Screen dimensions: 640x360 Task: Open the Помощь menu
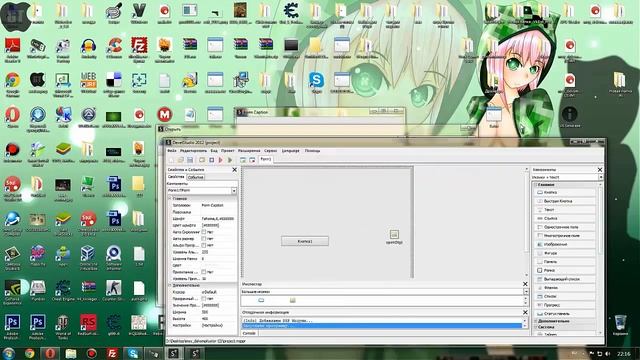click(x=312, y=151)
